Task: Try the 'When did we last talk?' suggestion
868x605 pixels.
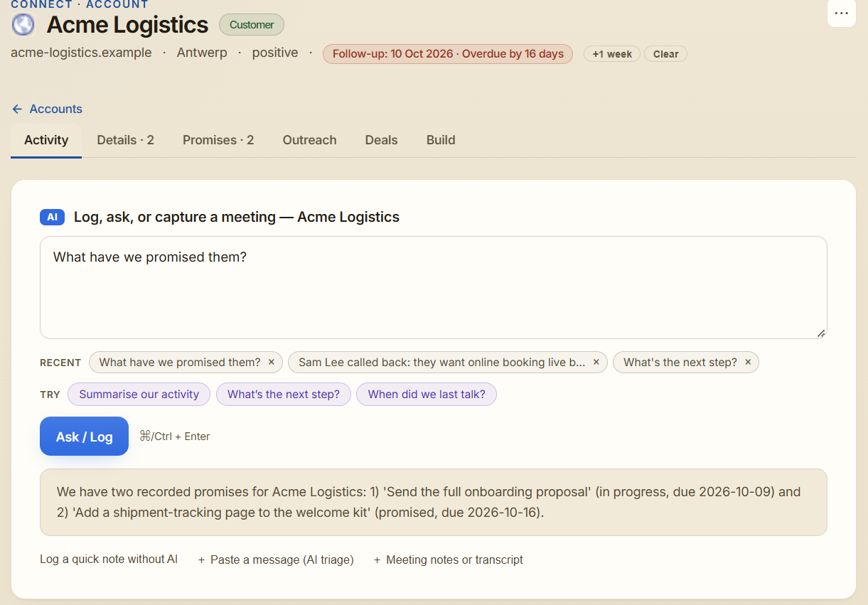Action: pos(426,395)
